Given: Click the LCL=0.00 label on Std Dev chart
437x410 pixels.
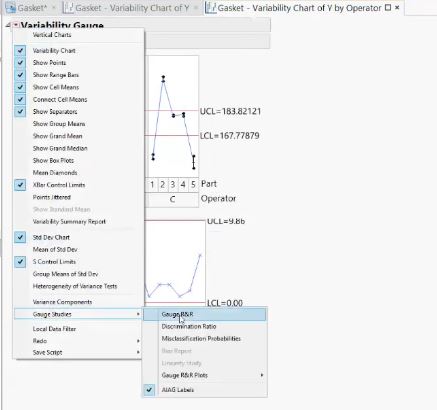Looking at the screenshot, I should coord(225,303).
